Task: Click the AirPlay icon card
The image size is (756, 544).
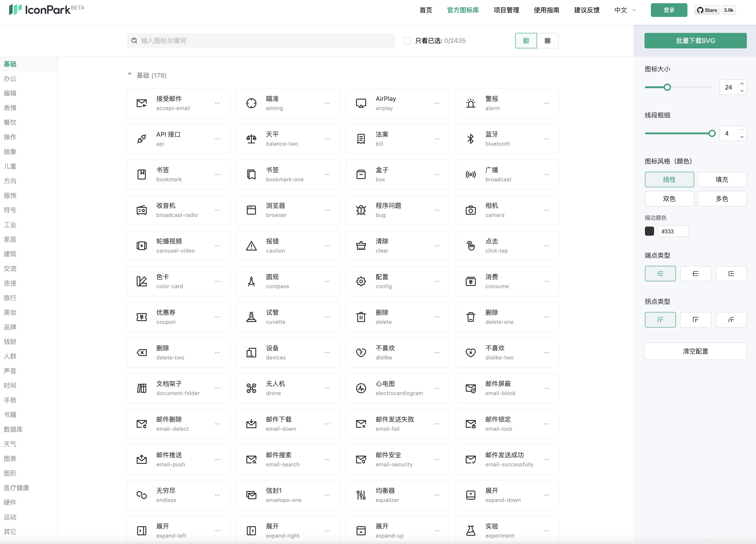Action: pyautogui.click(x=397, y=103)
